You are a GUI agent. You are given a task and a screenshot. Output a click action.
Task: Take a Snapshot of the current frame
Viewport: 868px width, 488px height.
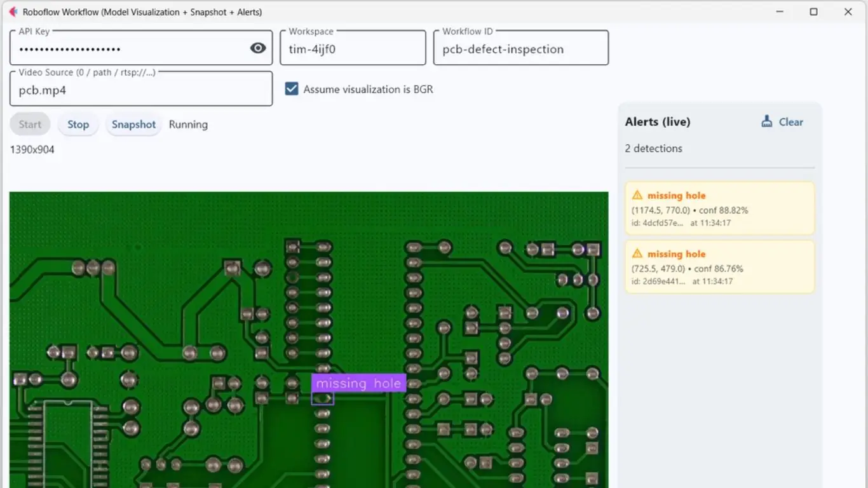(133, 125)
